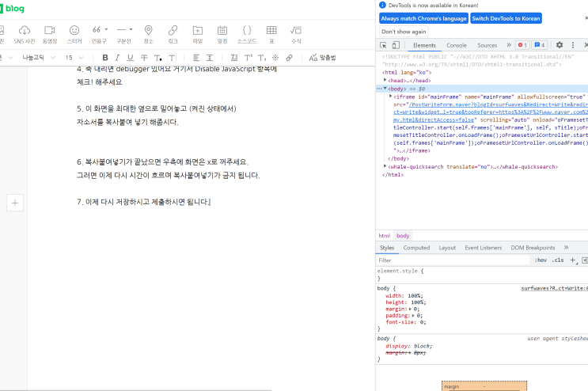The image size is (588, 391).
Task: Insert a formula with 수식 icon
Action: 296,30
